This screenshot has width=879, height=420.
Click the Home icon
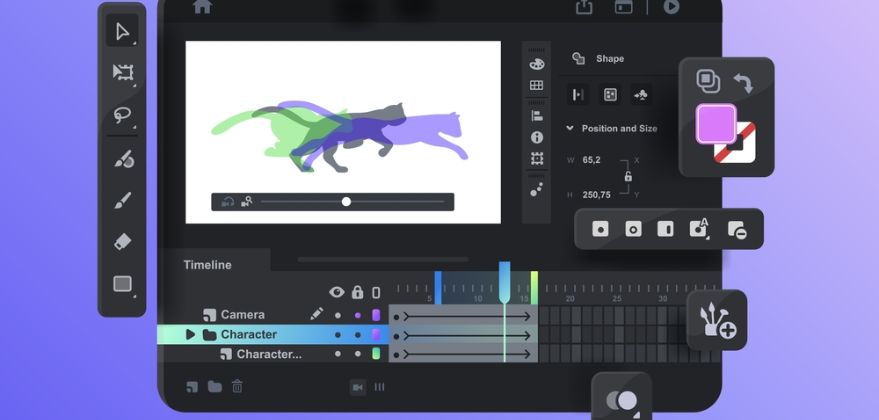coord(203,7)
